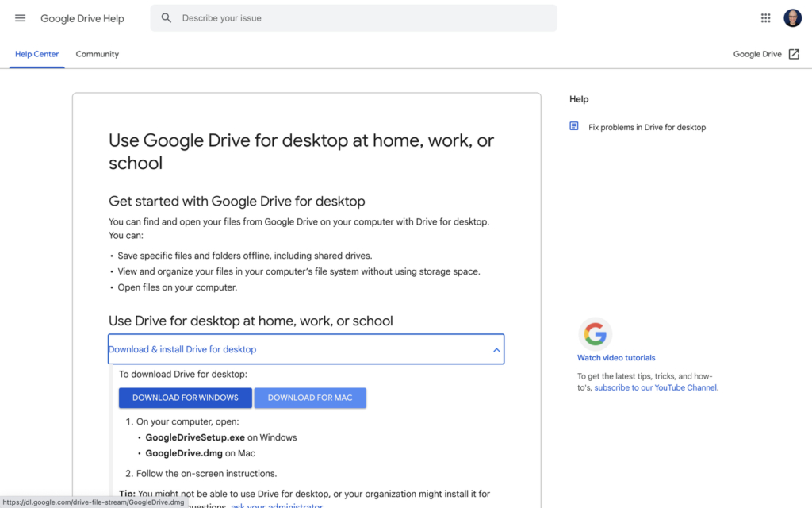Click the search magnifying glass icon
The width and height of the screenshot is (812, 508).
coord(165,17)
